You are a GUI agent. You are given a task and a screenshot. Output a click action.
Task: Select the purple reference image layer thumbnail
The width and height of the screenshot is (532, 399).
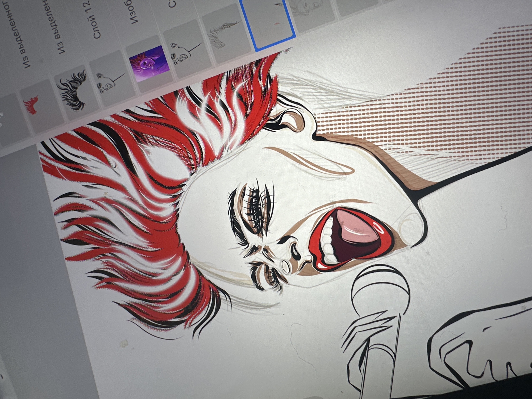[149, 63]
